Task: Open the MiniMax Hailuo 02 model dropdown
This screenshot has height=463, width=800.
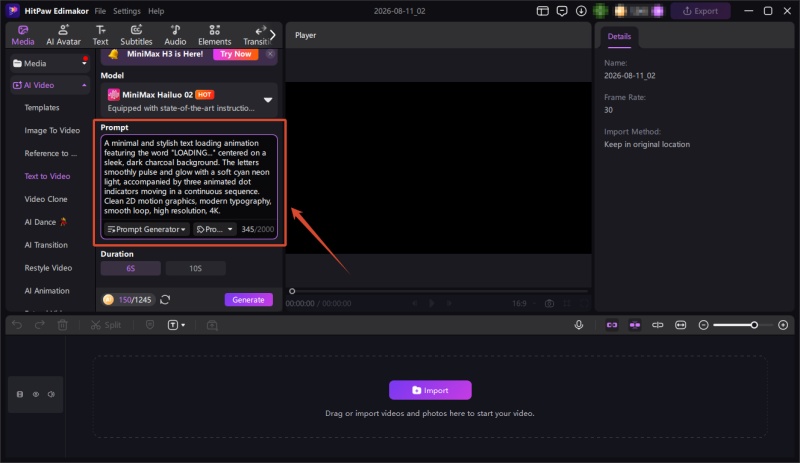Action: pos(189,100)
